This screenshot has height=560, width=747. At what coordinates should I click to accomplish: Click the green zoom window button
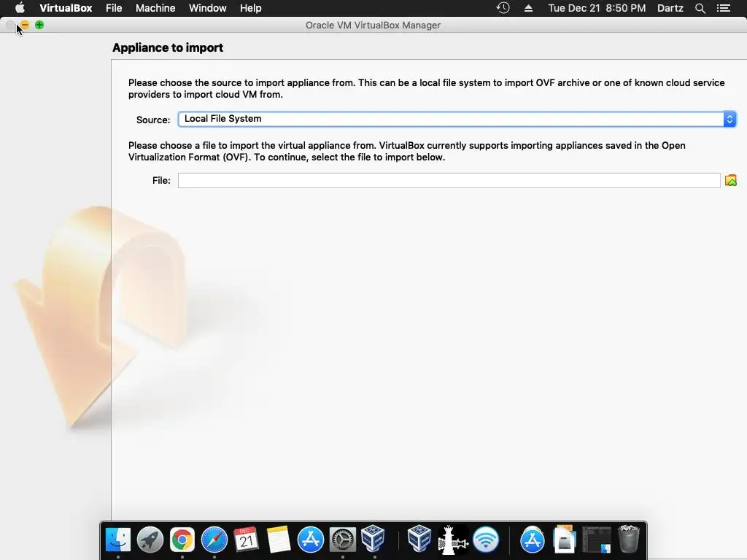coord(39,25)
